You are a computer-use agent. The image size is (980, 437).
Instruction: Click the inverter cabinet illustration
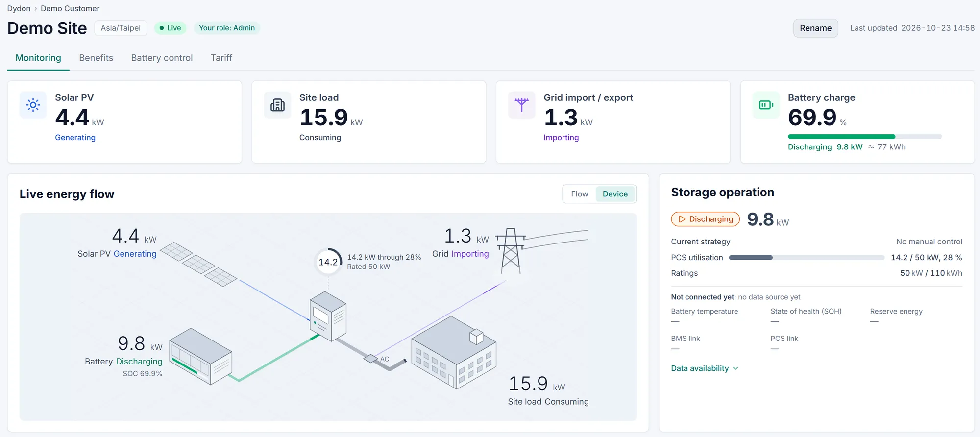pos(328,316)
